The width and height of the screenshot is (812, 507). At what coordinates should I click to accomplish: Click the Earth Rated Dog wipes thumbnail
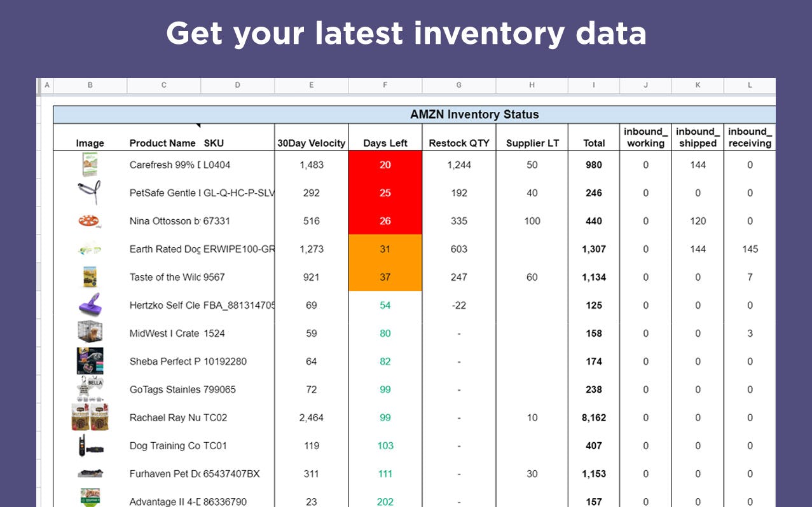(90, 249)
